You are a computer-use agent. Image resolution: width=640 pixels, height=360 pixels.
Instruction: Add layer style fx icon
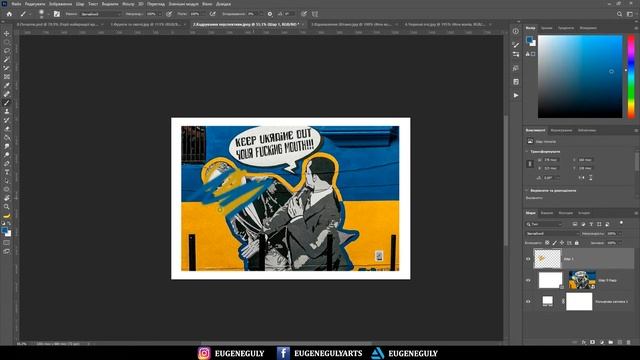coord(584,342)
